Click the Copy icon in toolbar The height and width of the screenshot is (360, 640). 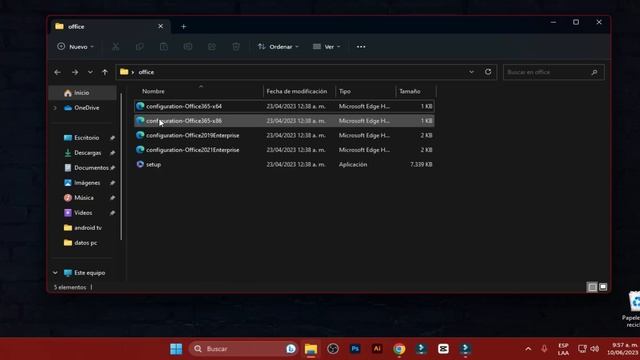click(x=140, y=47)
